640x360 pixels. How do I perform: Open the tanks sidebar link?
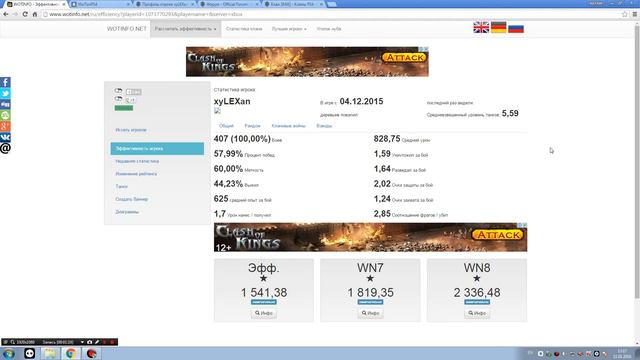(x=121, y=187)
